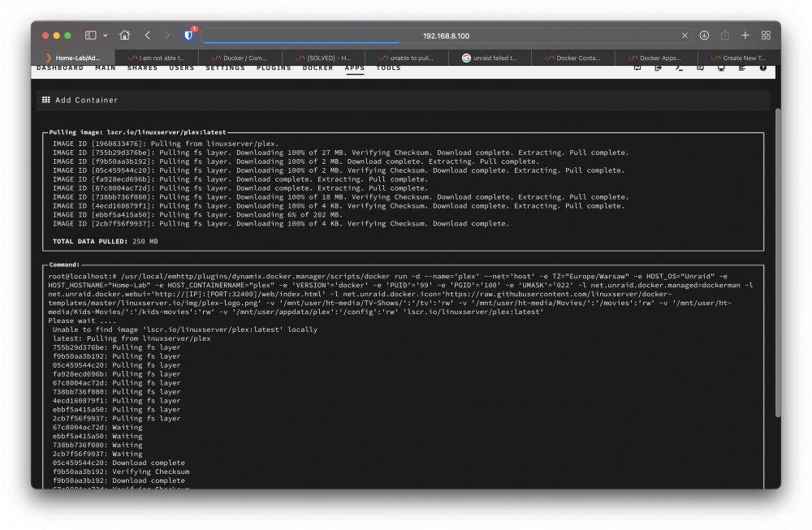Open the Unraid SHARES menu
This screenshot has width=812, height=530.
tap(142, 68)
